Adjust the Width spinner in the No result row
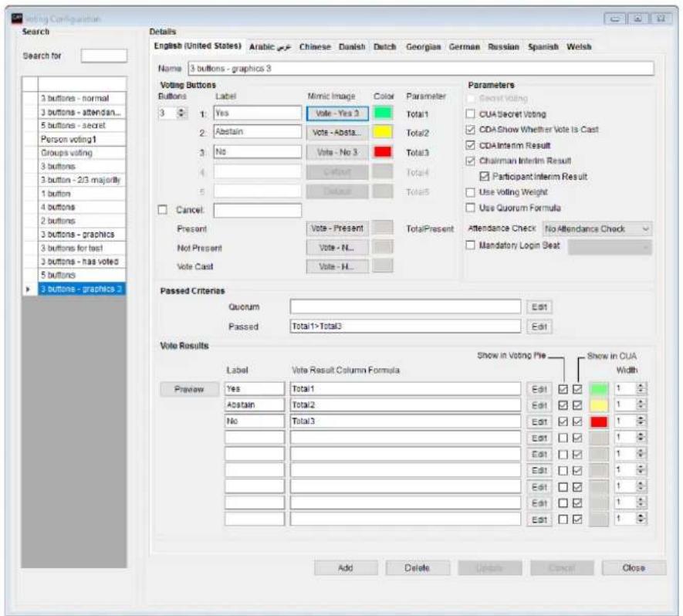The image size is (683, 616). [641, 421]
